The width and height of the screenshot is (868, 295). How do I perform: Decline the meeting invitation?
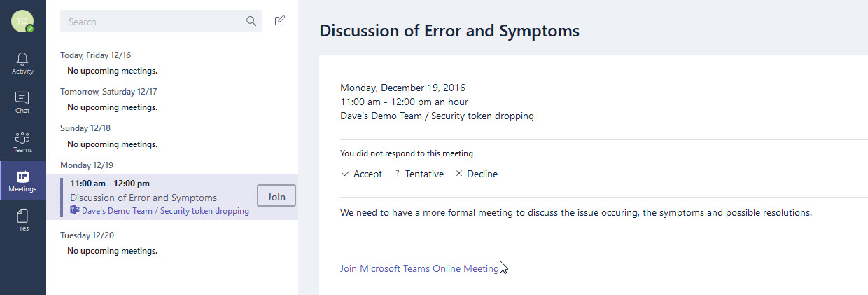(477, 174)
